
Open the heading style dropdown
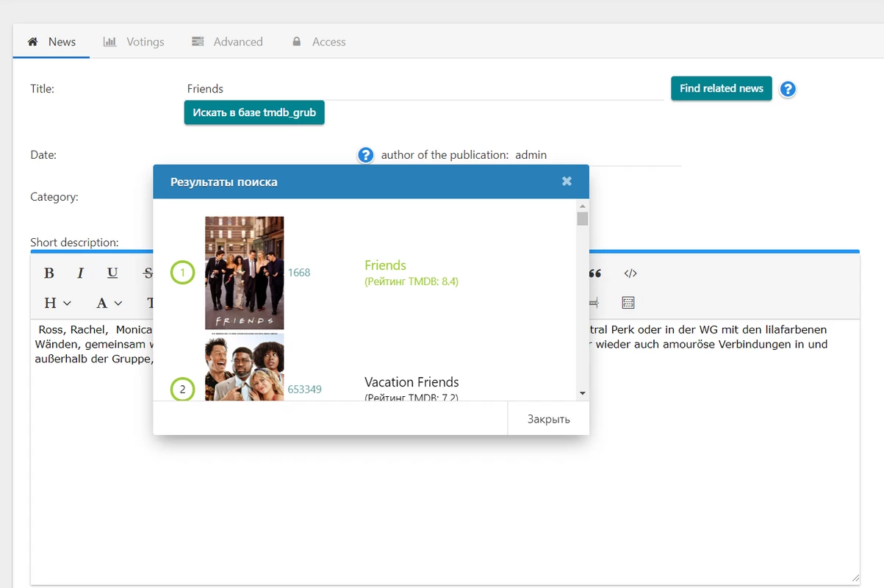pos(57,303)
